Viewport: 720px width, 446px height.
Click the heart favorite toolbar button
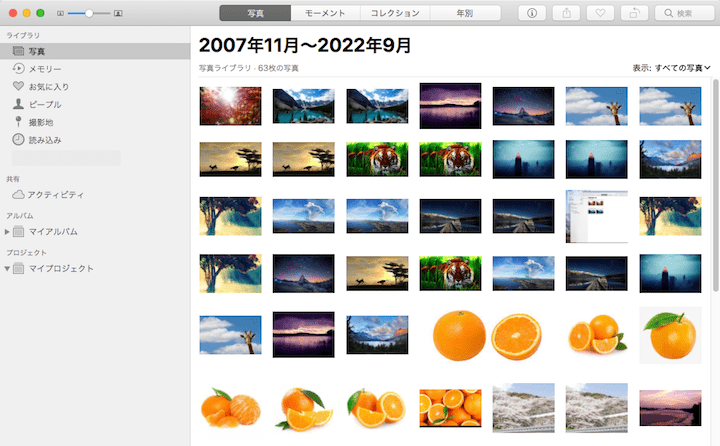[600, 13]
